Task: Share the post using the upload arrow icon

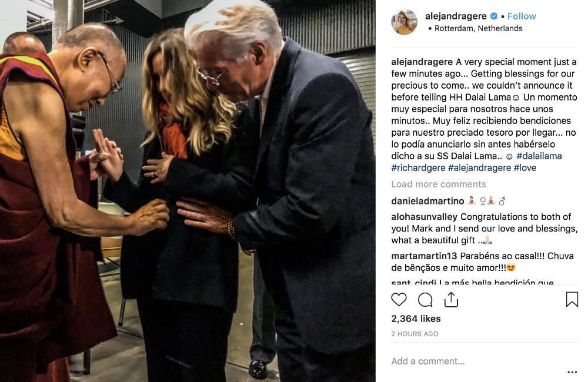Action: click(x=451, y=300)
